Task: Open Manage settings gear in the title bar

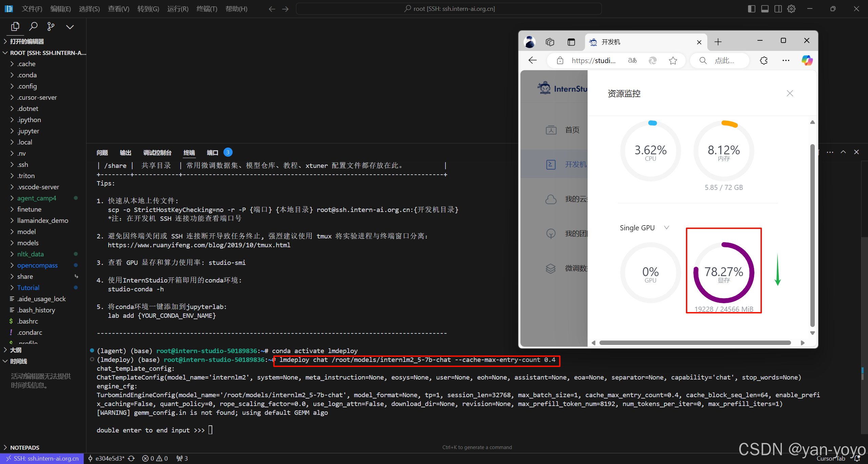Action: coord(791,9)
